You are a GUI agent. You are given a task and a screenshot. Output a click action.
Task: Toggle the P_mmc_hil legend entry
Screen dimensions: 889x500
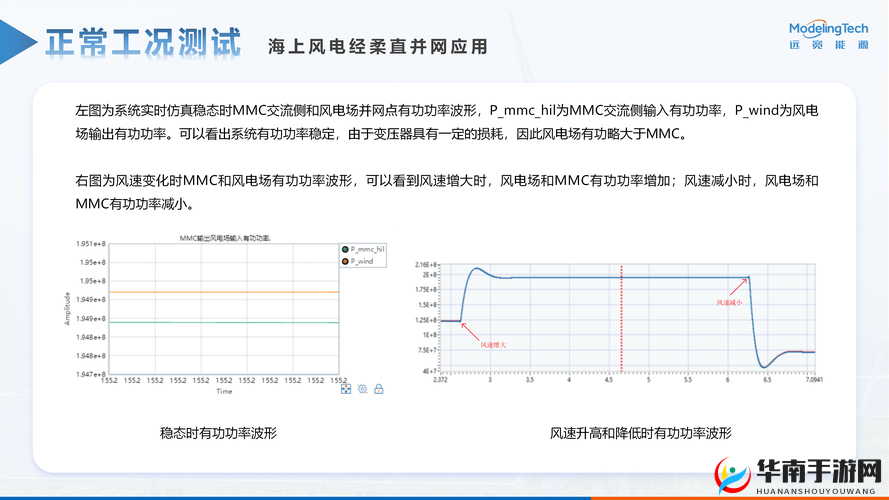(x=363, y=249)
